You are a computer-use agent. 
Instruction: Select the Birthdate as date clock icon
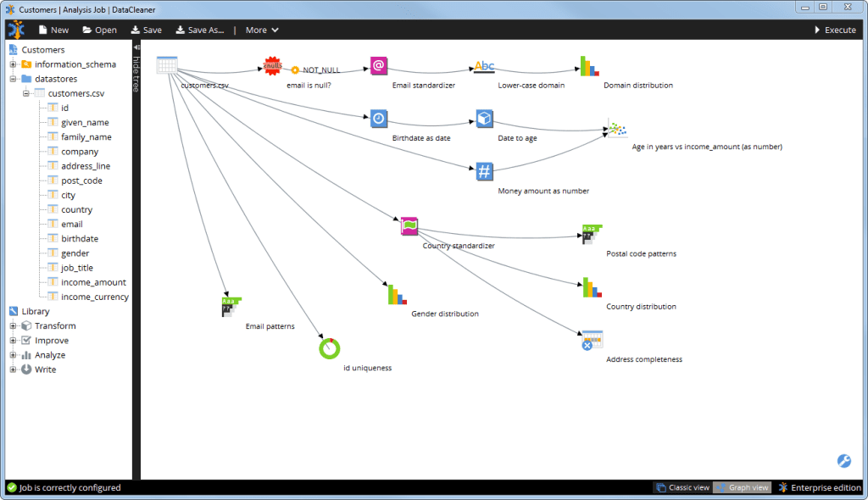pos(379,118)
